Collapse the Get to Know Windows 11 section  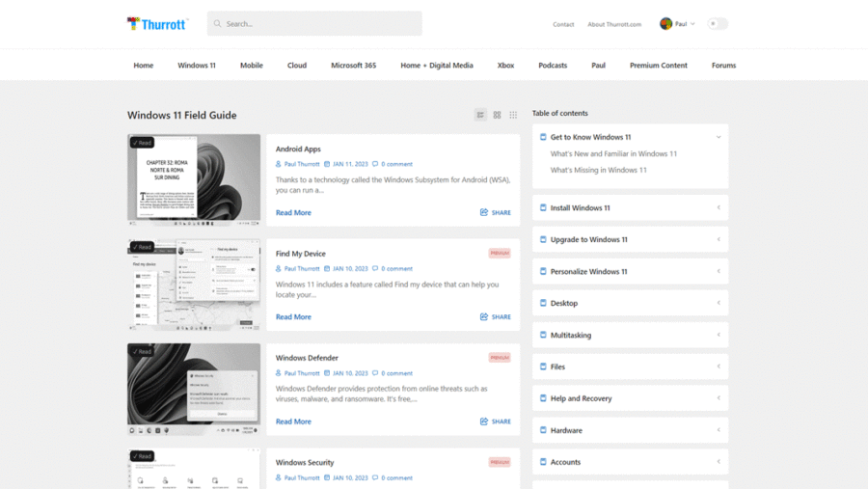(719, 137)
